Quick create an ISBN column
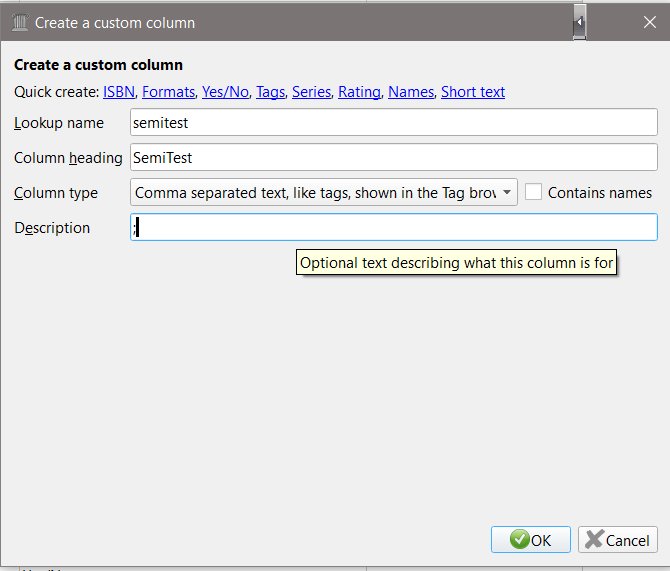This screenshot has width=670, height=571. pyautogui.click(x=118, y=92)
